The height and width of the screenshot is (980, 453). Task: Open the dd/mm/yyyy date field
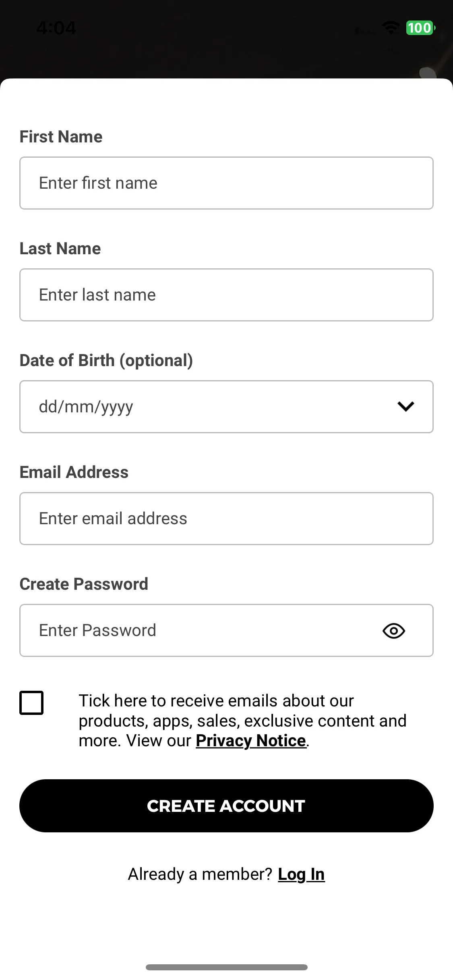click(226, 407)
